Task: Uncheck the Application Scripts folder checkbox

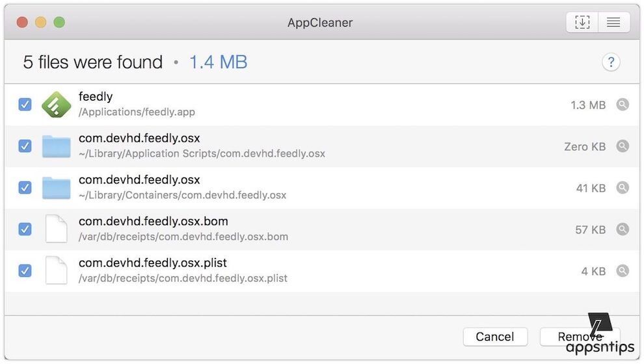Action: [25, 146]
